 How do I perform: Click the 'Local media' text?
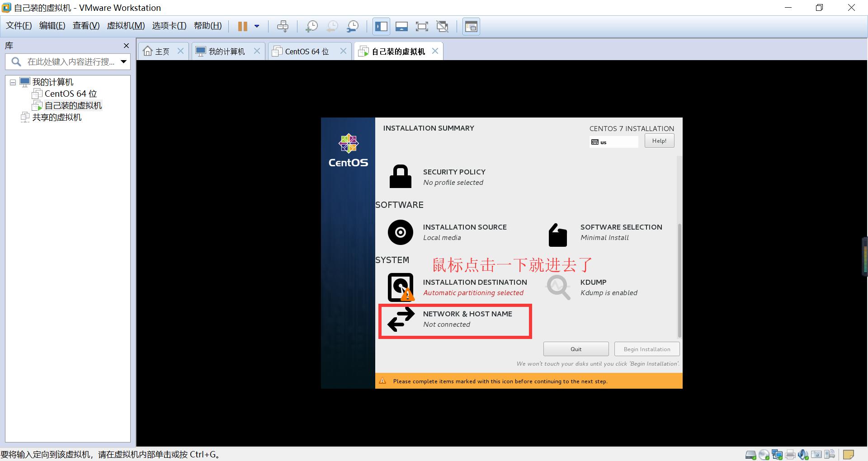(442, 238)
